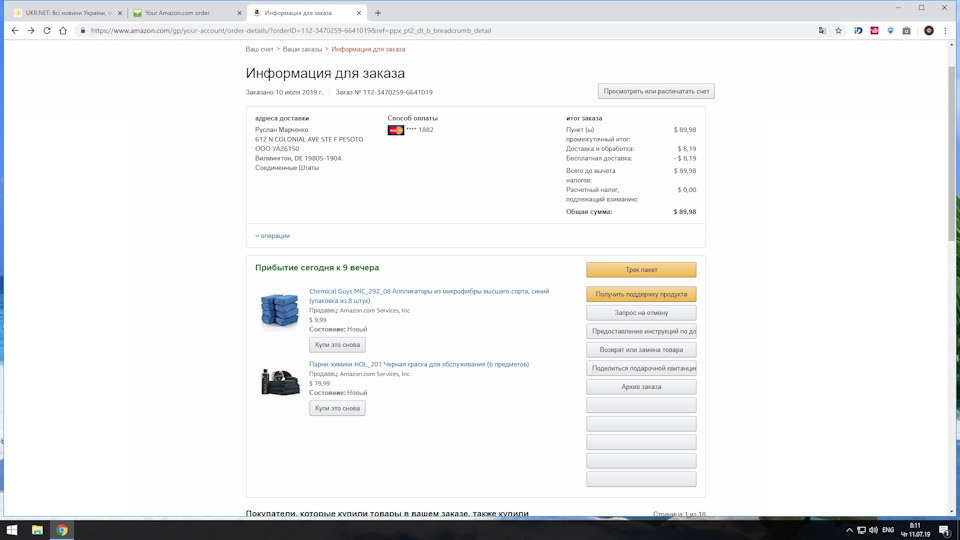The image size is (960, 540).
Task: Open the Windows notification center icon
Action: point(945,530)
